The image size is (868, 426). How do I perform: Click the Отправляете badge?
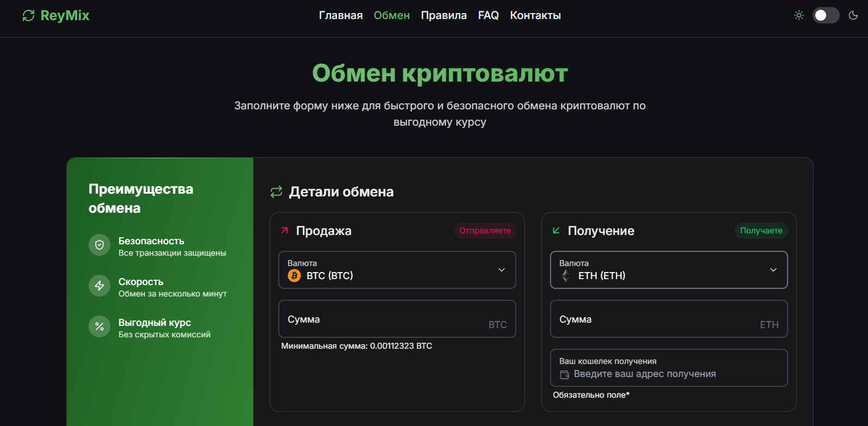click(x=485, y=231)
